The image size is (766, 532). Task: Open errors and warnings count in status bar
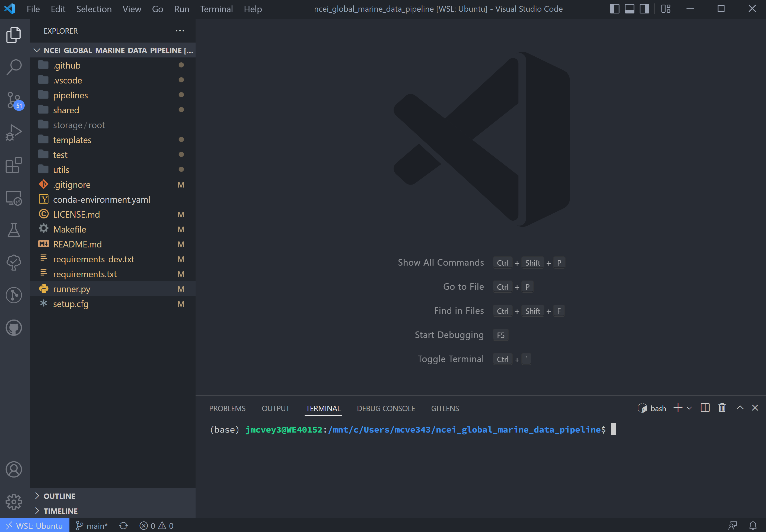tap(157, 526)
